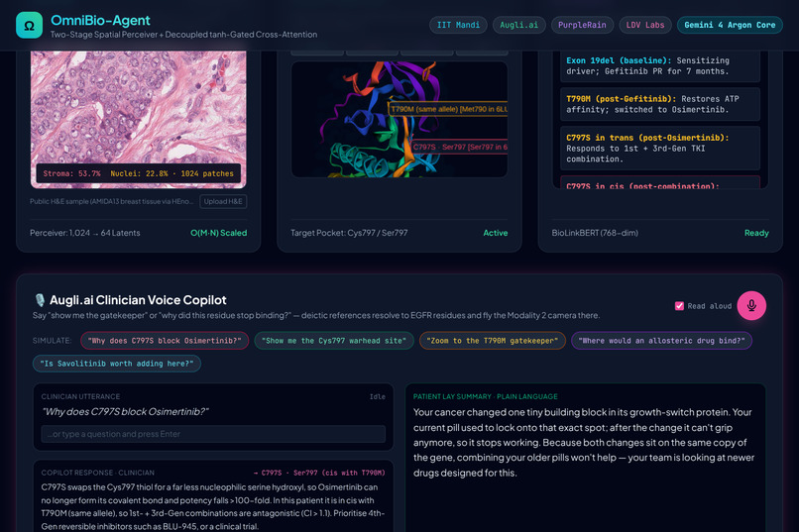Click the CLINICIAN UTTERANCE heading

click(80, 396)
